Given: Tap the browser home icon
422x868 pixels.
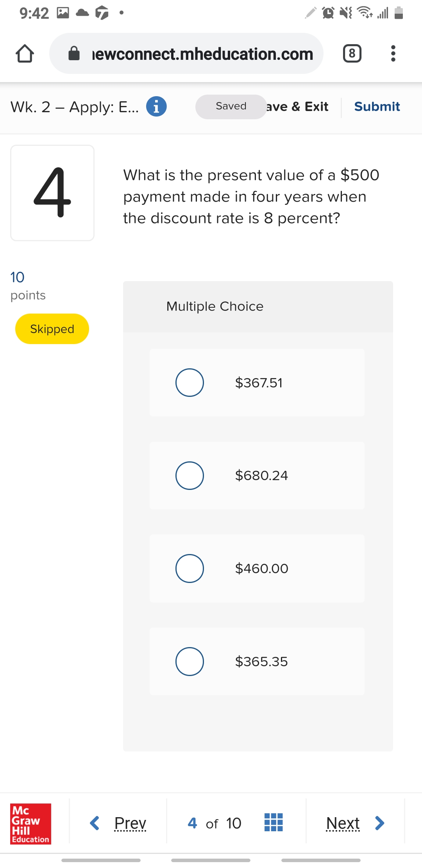Looking at the screenshot, I should [25, 54].
